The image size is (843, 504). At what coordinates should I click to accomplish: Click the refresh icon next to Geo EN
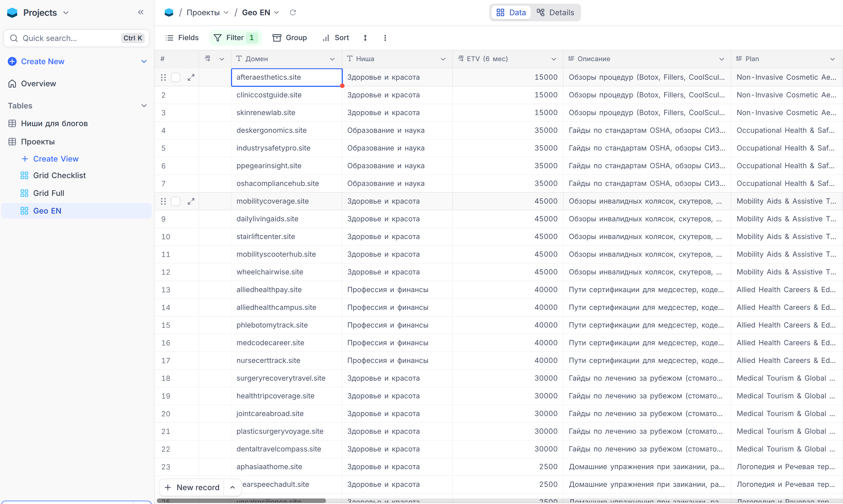(293, 12)
